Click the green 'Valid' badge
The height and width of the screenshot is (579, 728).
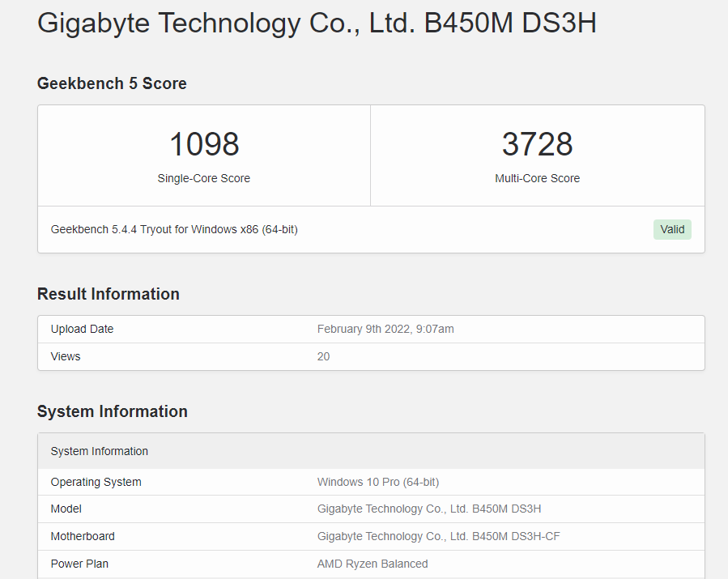point(672,229)
